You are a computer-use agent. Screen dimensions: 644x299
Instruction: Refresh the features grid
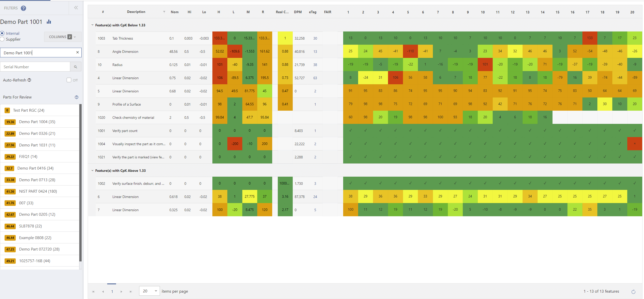[x=633, y=292]
